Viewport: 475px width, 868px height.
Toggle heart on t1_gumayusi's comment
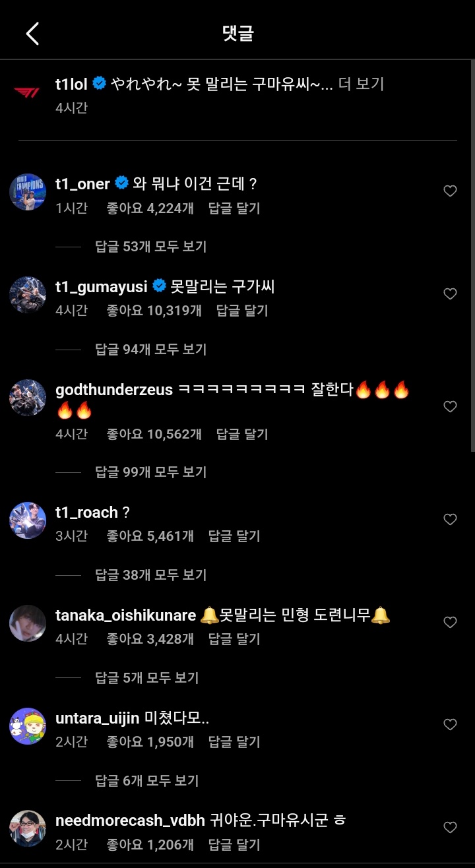tap(450, 294)
